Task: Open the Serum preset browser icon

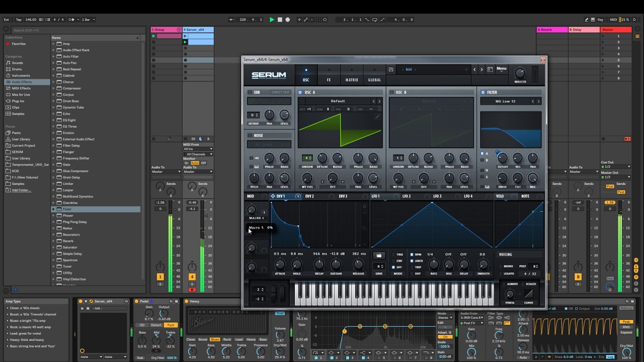Action: pos(490,69)
